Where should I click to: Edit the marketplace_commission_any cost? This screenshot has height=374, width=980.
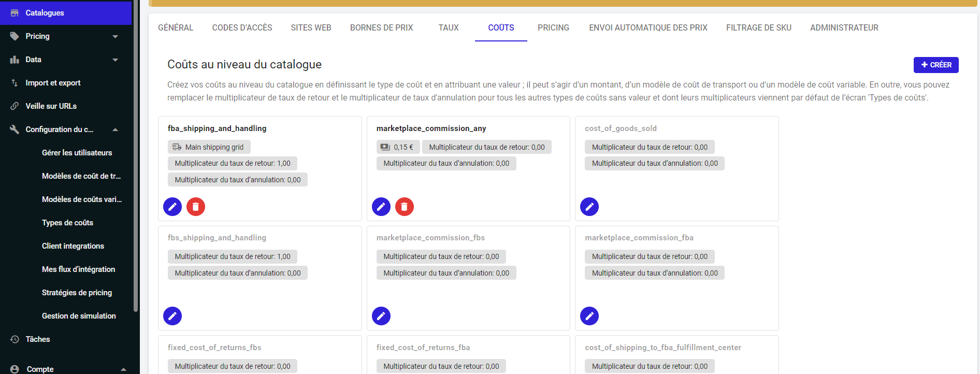(381, 207)
